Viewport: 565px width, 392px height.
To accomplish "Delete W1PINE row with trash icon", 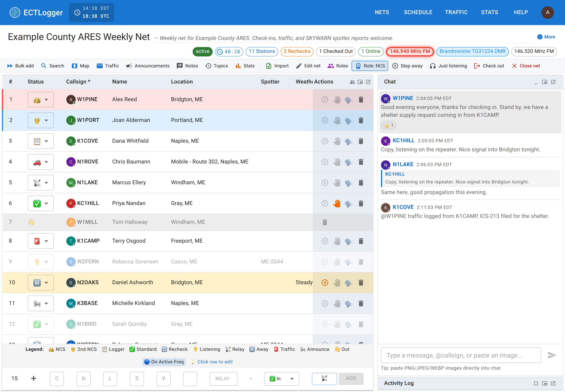I will pyautogui.click(x=361, y=100).
